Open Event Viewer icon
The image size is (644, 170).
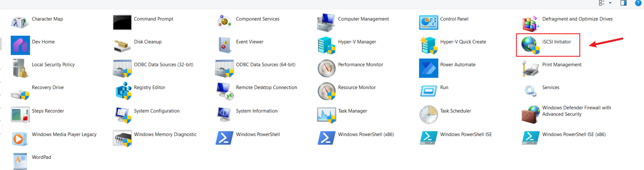225,45
